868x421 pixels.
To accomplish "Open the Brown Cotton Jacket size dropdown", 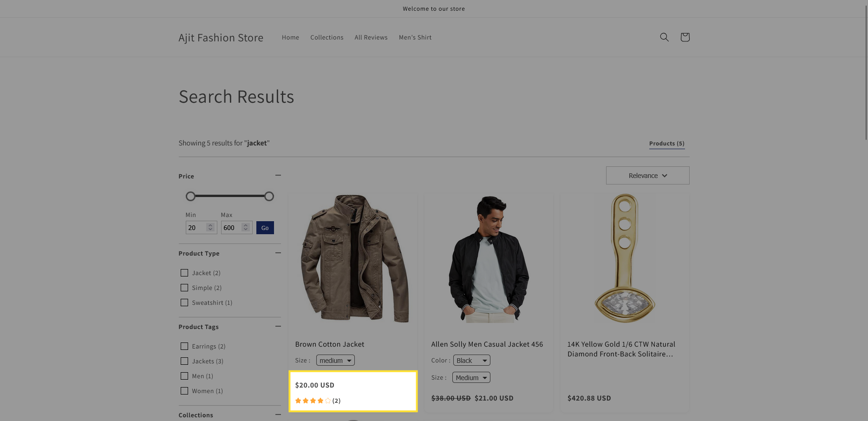I will click(335, 361).
